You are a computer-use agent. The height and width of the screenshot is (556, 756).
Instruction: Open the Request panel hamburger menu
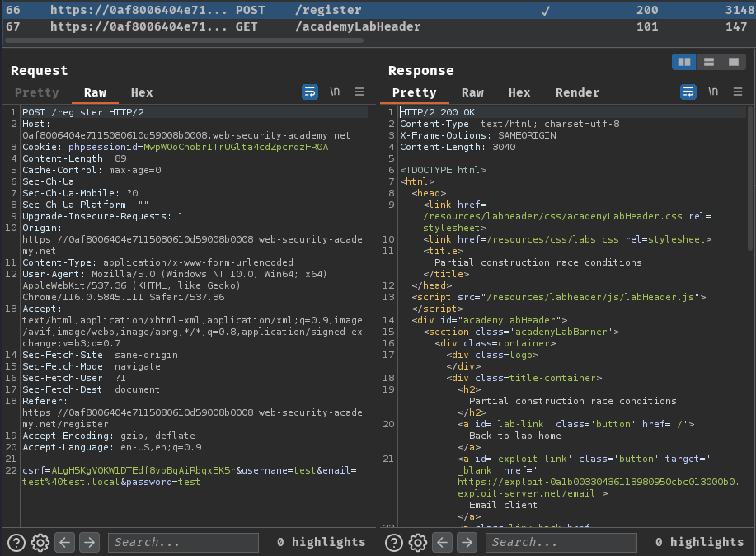point(359,92)
